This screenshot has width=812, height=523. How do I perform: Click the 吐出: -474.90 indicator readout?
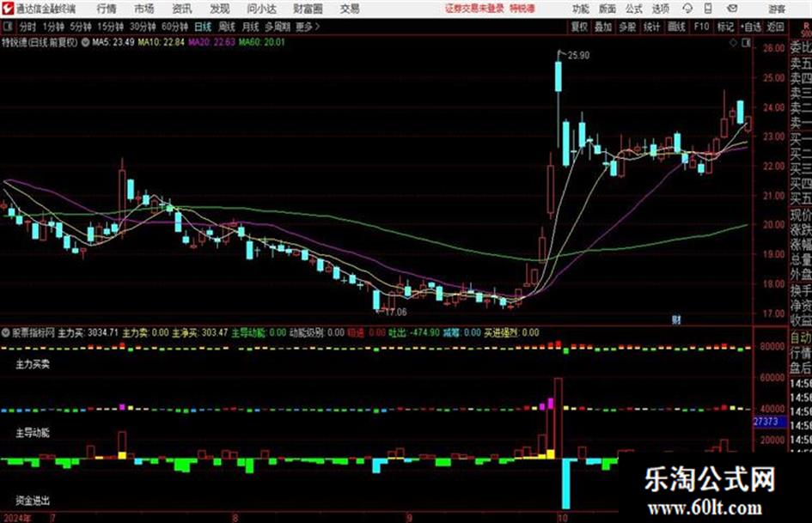coord(414,332)
